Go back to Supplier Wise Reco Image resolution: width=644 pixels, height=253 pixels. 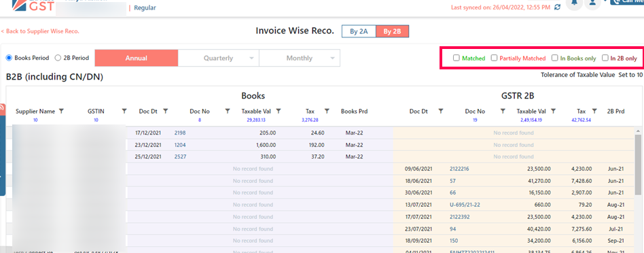(40, 31)
